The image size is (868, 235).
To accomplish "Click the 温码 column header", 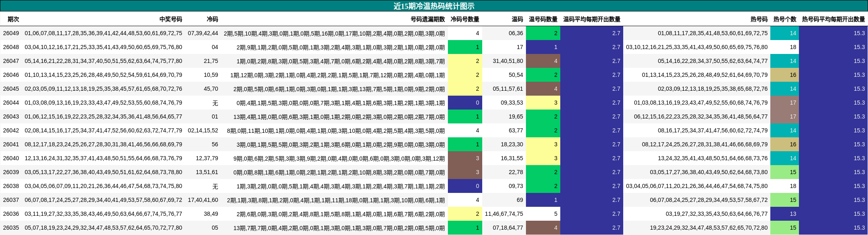I will click(x=517, y=19).
